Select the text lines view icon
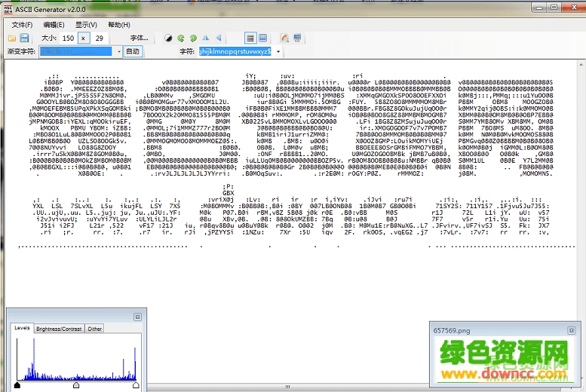The image size is (586, 392). pyautogui.click(x=249, y=38)
